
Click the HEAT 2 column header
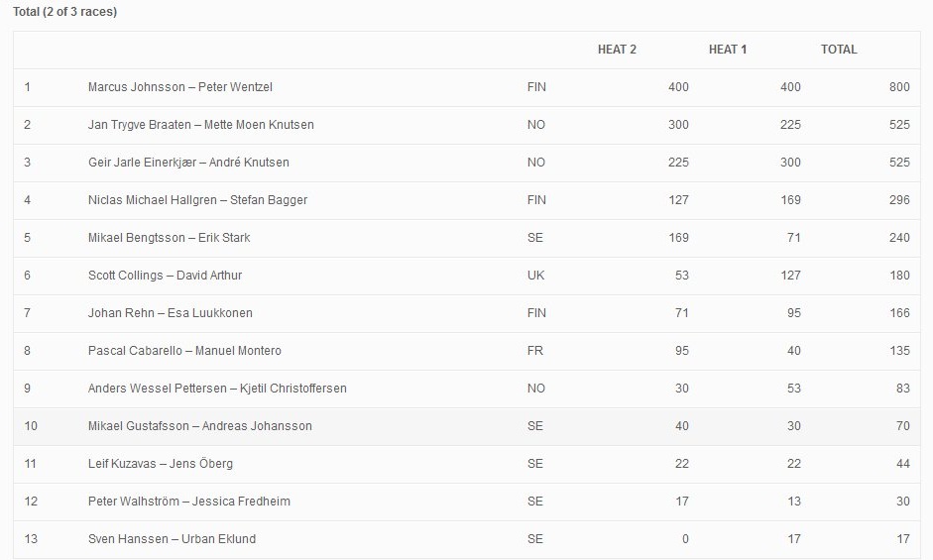[617, 50]
